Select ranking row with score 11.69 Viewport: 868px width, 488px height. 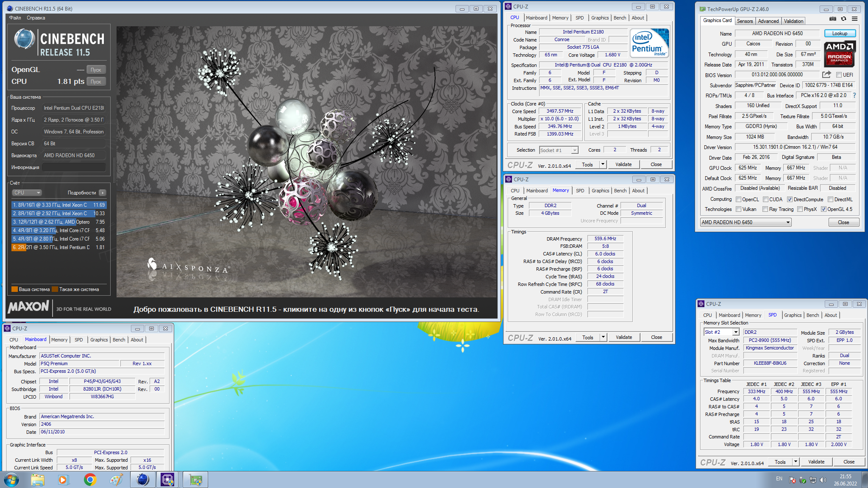[x=58, y=205]
